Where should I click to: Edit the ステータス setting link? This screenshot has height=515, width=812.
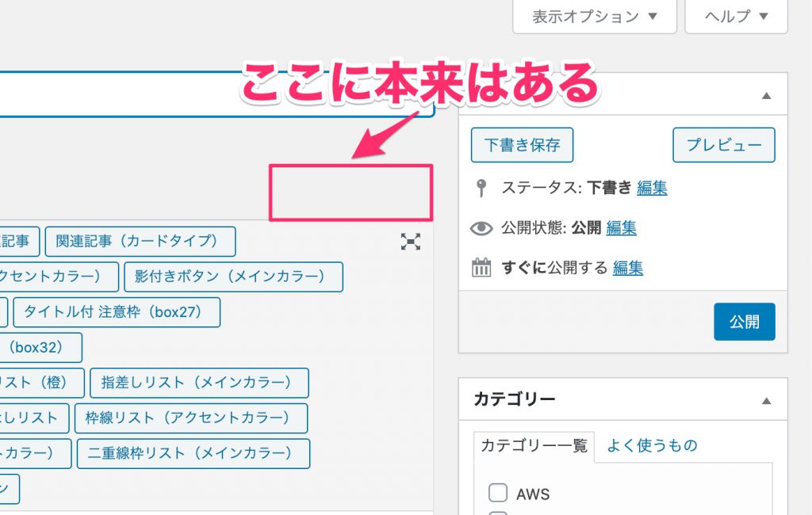tap(651, 189)
